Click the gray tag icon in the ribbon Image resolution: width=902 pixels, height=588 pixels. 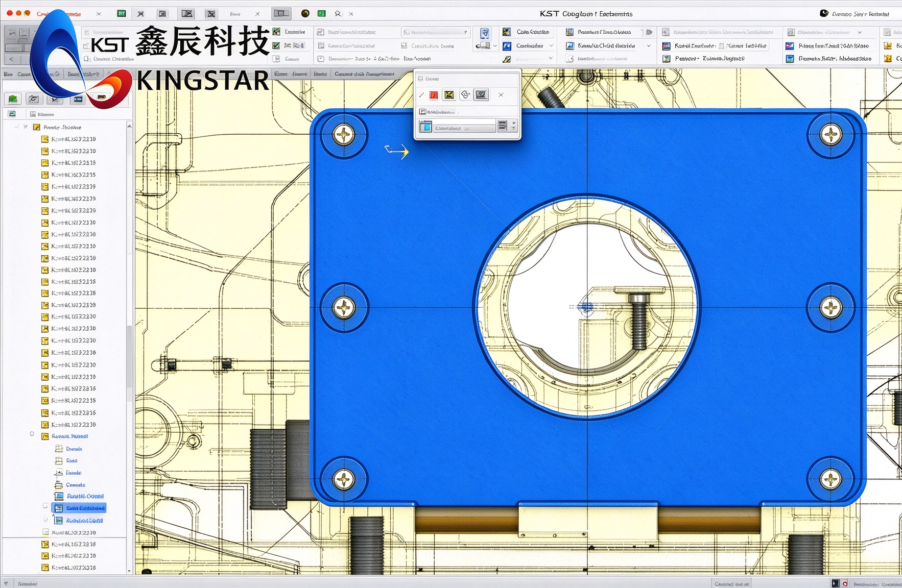coord(649,32)
